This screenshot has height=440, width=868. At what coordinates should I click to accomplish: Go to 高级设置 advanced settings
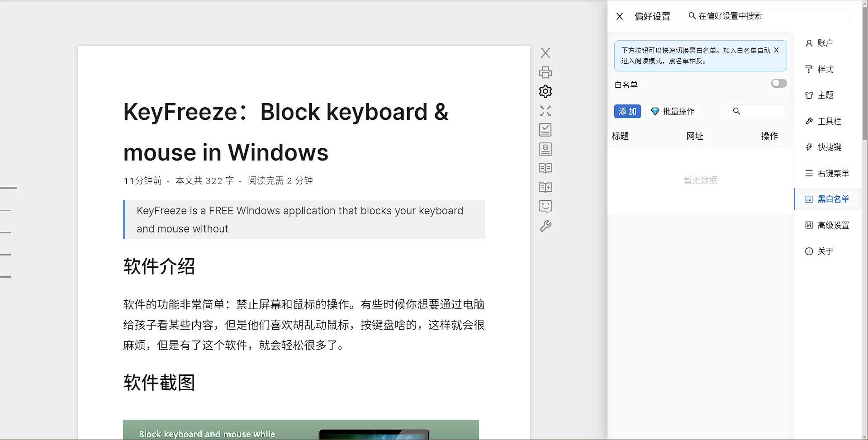click(x=832, y=225)
